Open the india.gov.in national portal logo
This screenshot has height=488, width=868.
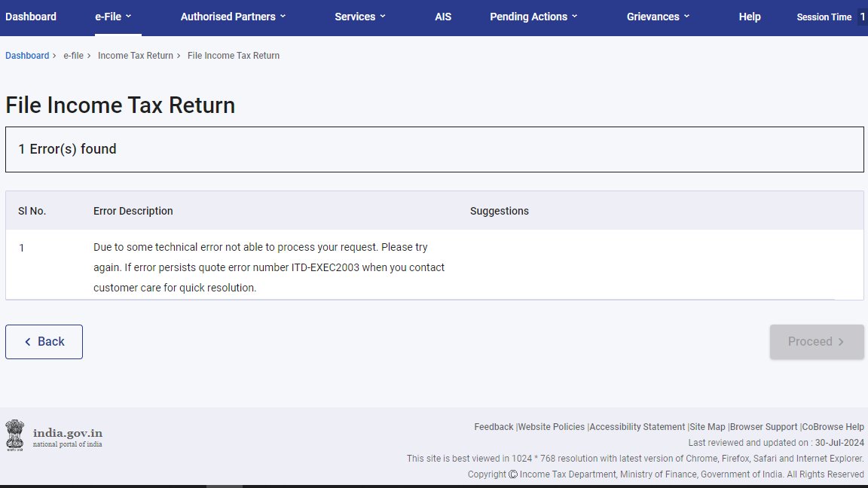[x=68, y=437]
